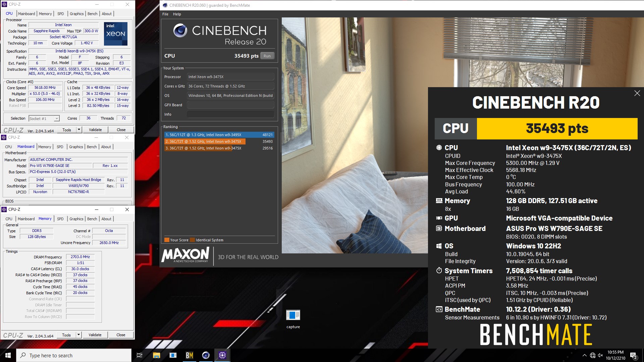
Task: Open the BenchMate taskbar app
Action: (x=189, y=355)
